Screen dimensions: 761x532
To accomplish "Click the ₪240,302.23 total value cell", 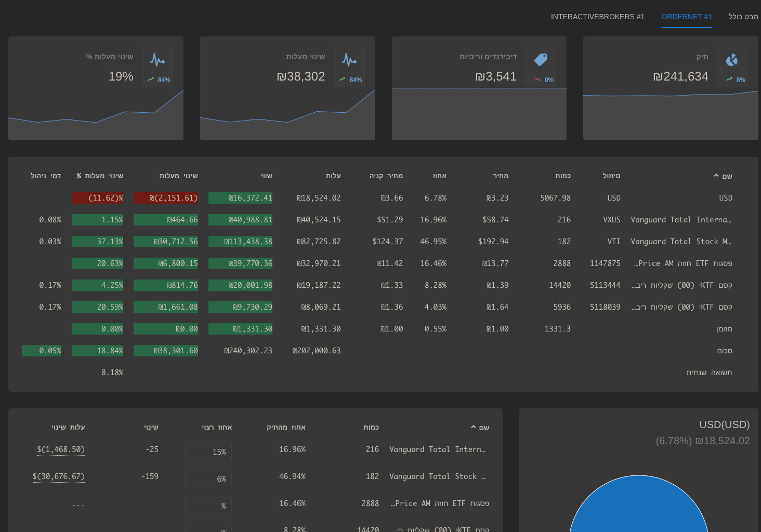I will point(248,351).
